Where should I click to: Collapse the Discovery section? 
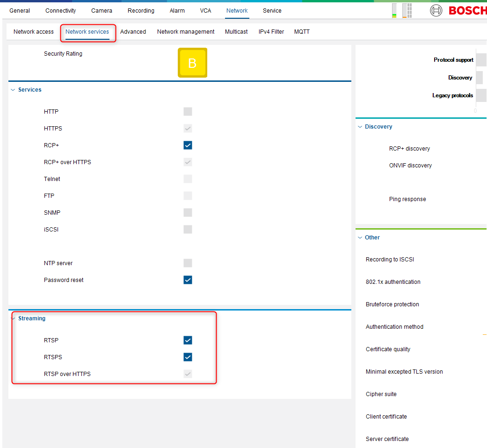tap(360, 127)
